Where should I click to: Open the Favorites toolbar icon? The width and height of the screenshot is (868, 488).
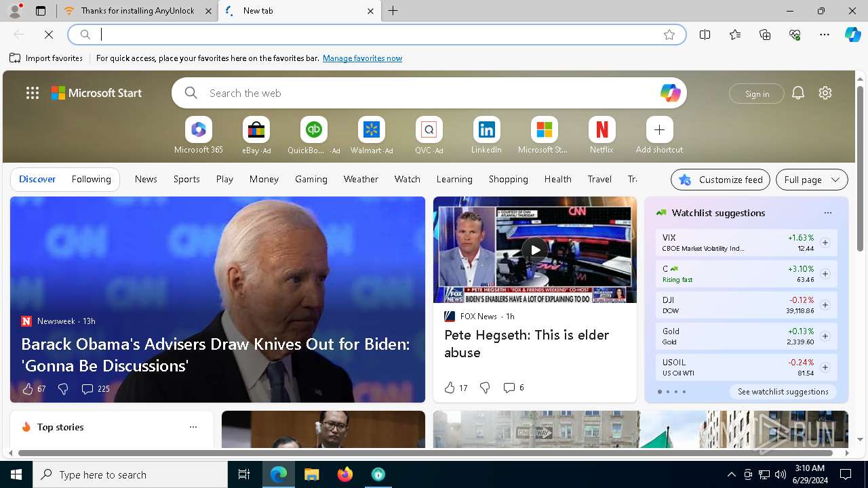coord(735,35)
